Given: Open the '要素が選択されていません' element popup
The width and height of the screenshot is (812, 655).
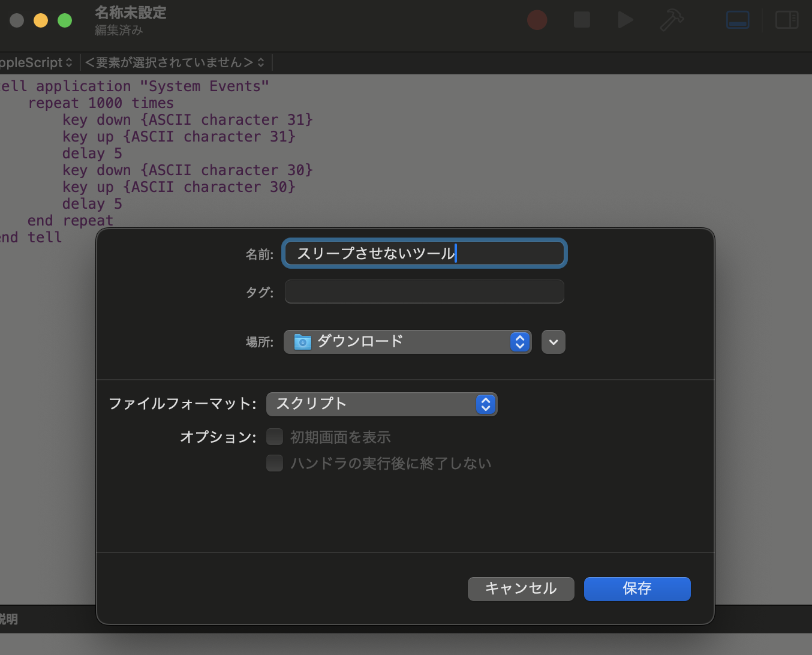Looking at the screenshot, I should (175, 62).
